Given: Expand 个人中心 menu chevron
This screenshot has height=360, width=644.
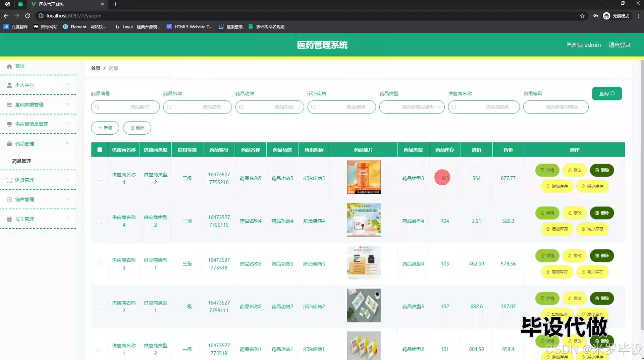Looking at the screenshot, I should click(x=67, y=85).
